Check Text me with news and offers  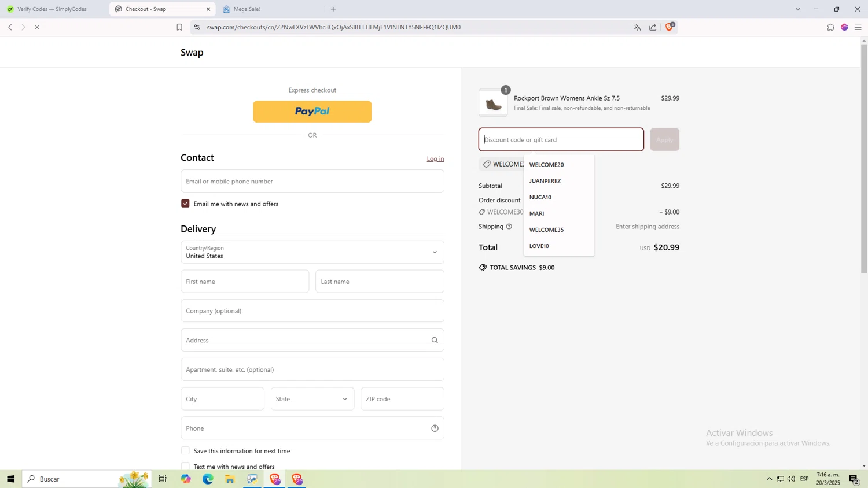(185, 466)
